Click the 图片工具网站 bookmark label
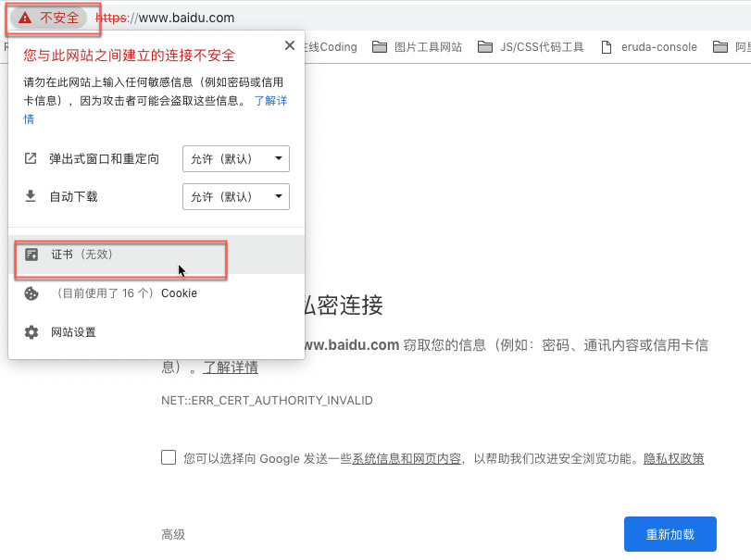The width and height of the screenshot is (751, 560). pyautogui.click(x=428, y=47)
